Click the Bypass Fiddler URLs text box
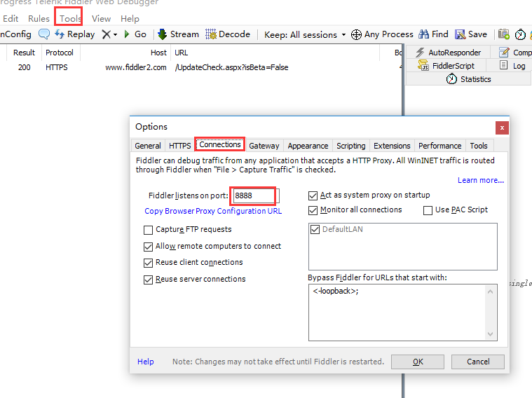The image size is (532, 398). pyautogui.click(x=403, y=313)
